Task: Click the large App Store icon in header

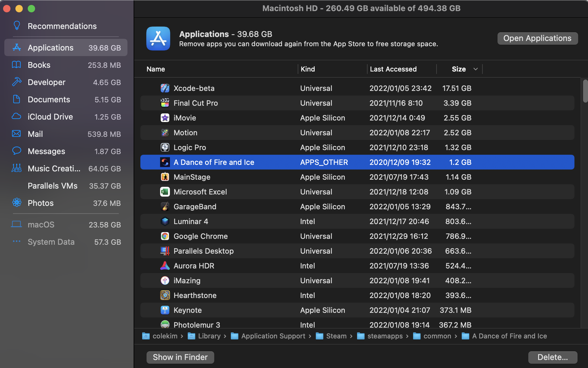Action: click(x=158, y=39)
